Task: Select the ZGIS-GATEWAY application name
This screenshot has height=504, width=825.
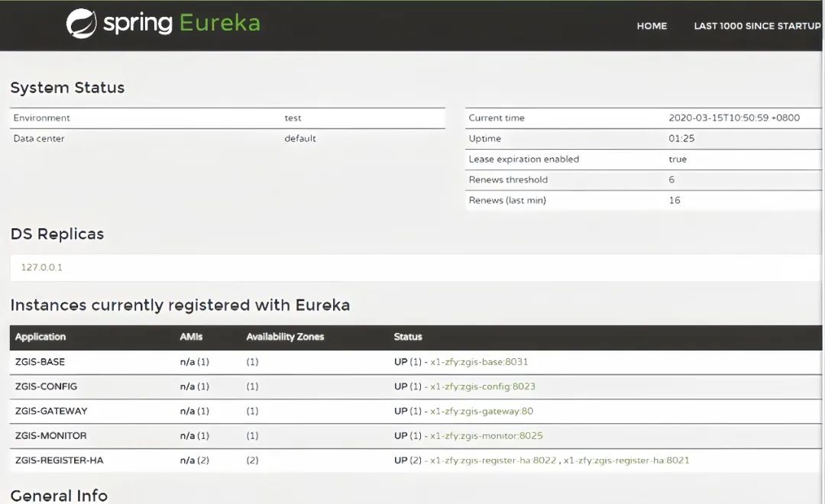Action: click(51, 411)
